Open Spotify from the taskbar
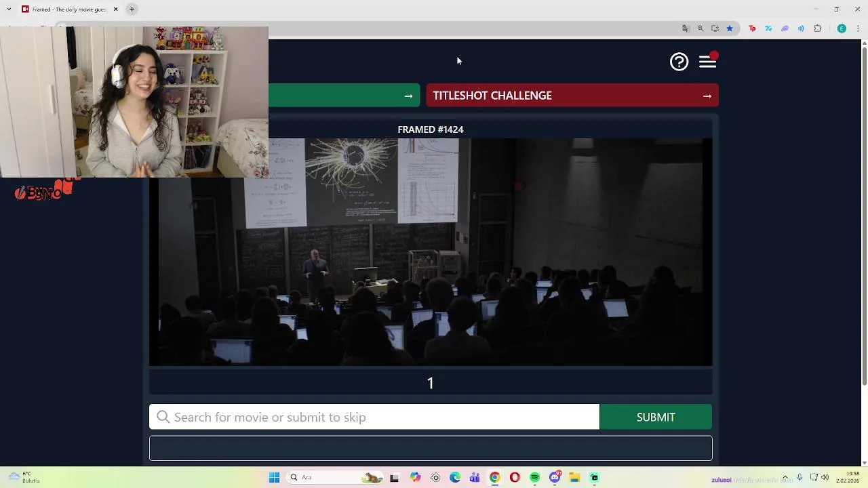The image size is (868, 488). [x=535, y=478]
